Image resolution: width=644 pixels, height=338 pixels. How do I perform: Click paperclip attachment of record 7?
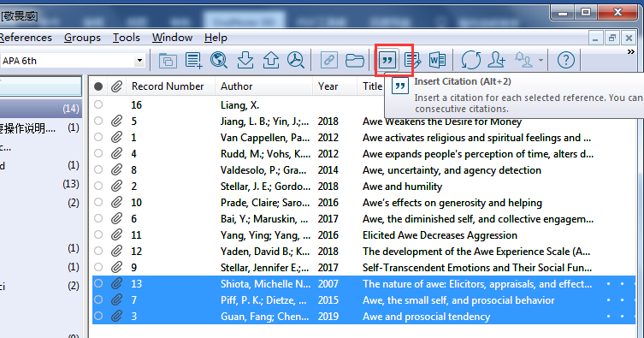[116, 299]
